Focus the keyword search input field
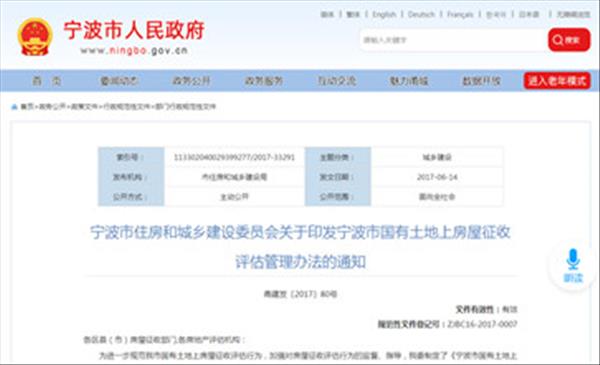 [453, 40]
